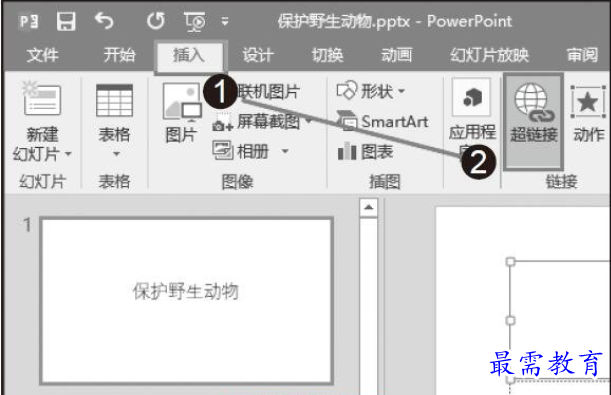The width and height of the screenshot is (611, 395).
Task: Open the 文件 tab
Action: click(x=42, y=55)
